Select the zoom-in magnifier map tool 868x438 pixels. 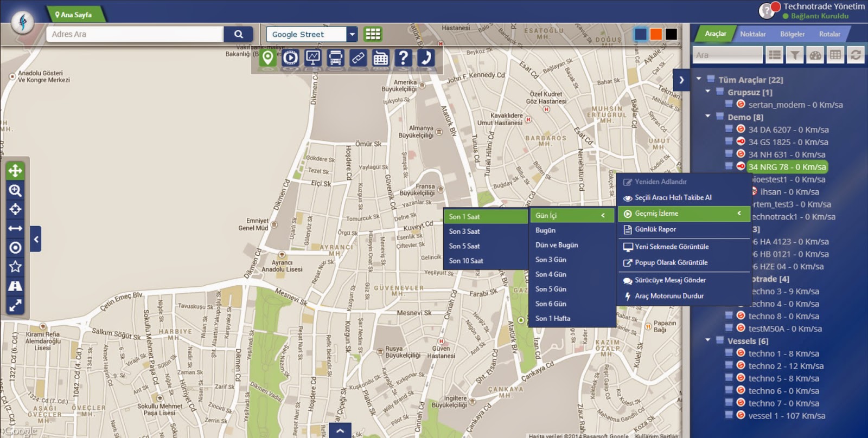click(15, 190)
